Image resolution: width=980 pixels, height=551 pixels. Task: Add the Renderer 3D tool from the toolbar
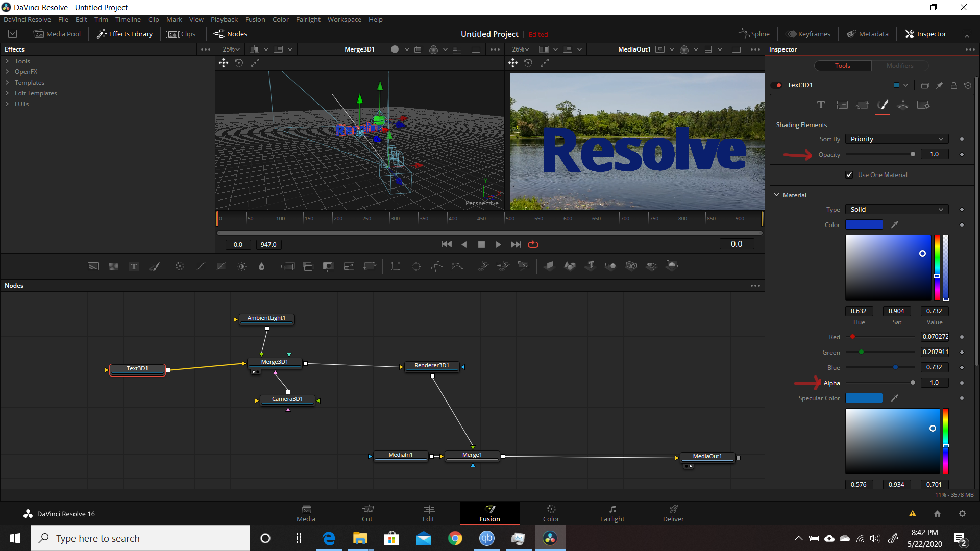click(672, 266)
